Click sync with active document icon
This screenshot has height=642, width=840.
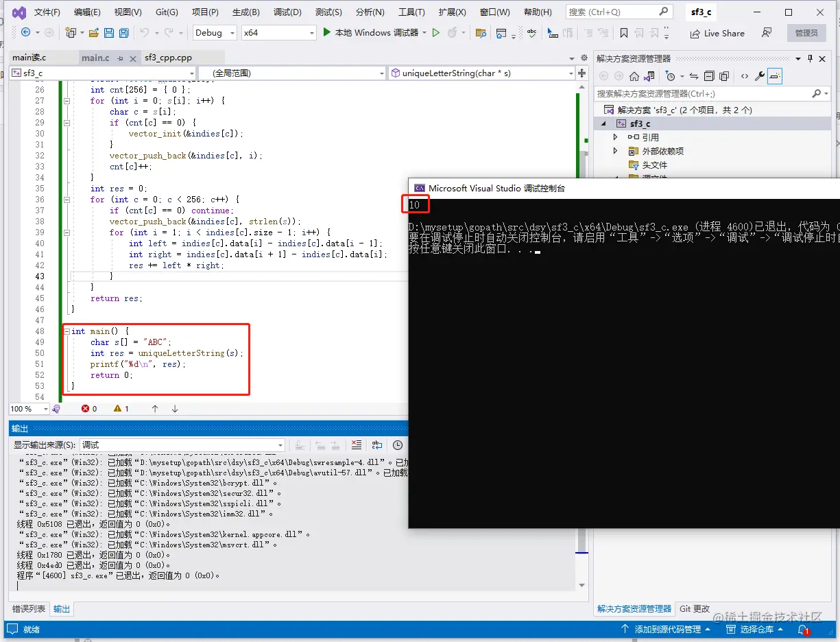tap(694, 76)
